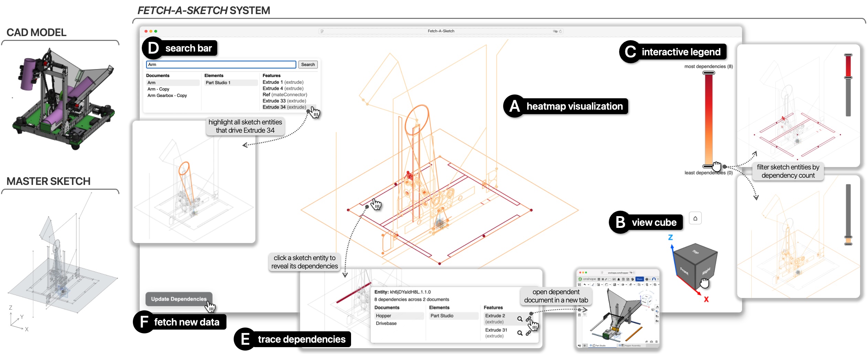Click the Top face of the view cube
The height and width of the screenshot is (354, 868).
pos(695,253)
